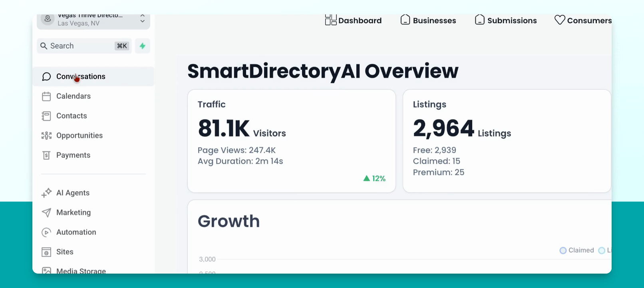Click the green lightning bolt quick-actions button
Screen dimensions: 644x288
pyautogui.click(x=143, y=46)
